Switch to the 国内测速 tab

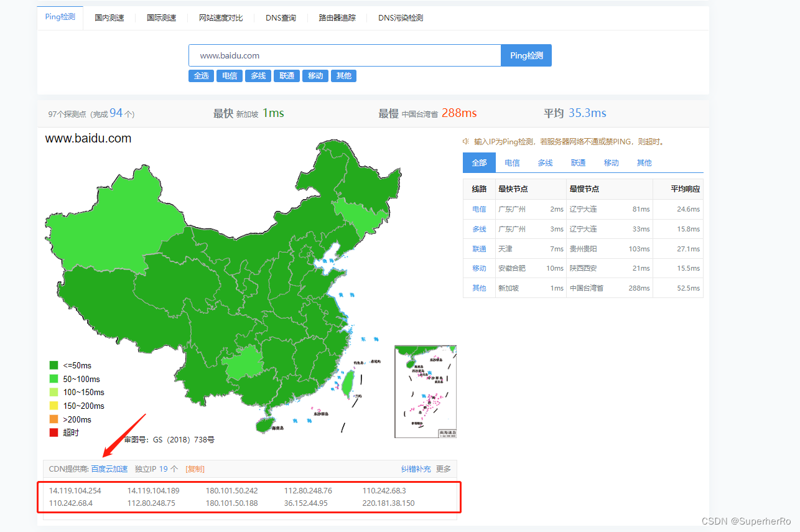109,18
